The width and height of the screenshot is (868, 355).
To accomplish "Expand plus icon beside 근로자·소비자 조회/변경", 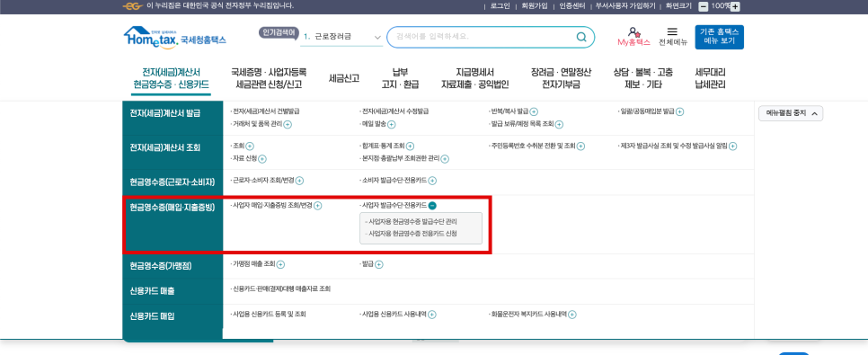I will click(299, 181).
